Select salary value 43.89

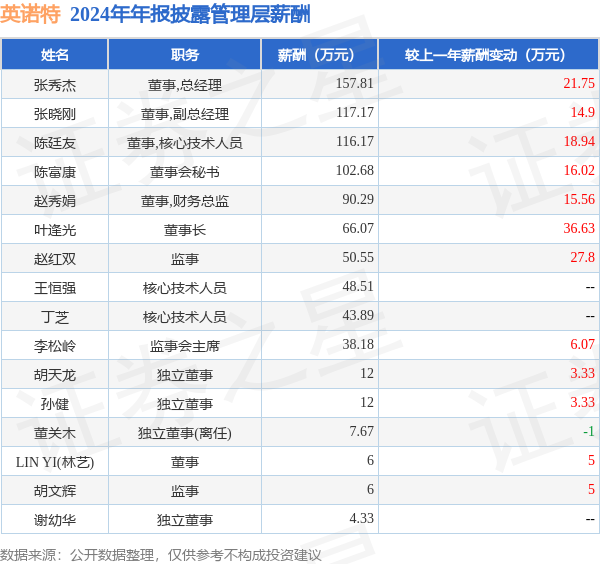[358, 315]
